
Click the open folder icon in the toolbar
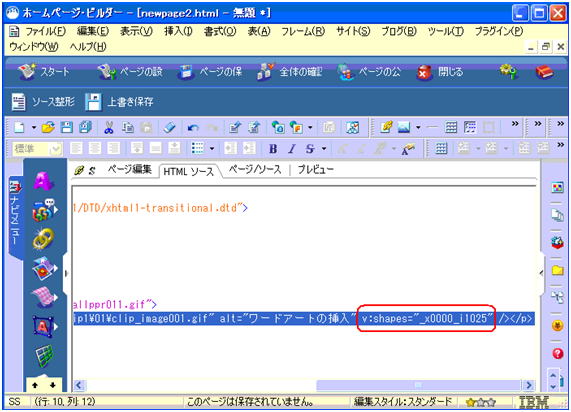(48, 127)
